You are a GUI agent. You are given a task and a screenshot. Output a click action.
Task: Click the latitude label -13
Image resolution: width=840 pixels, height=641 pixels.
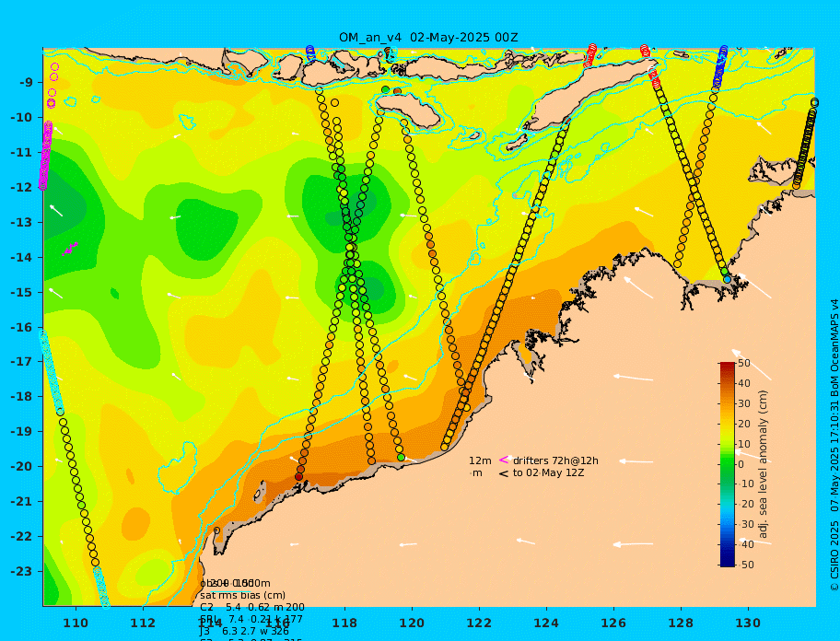pos(23,222)
